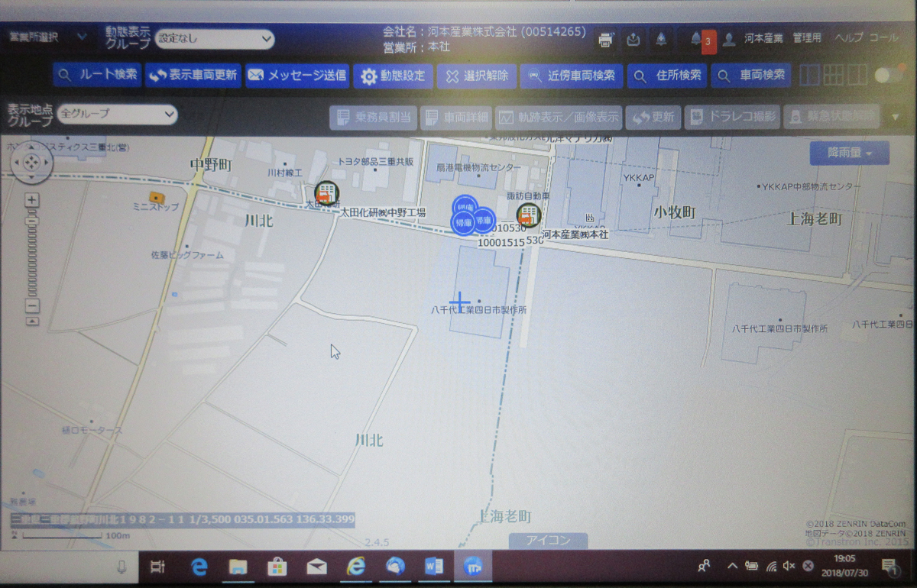Open Microsoft Edge from the taskbar

[x=199, y=567]
